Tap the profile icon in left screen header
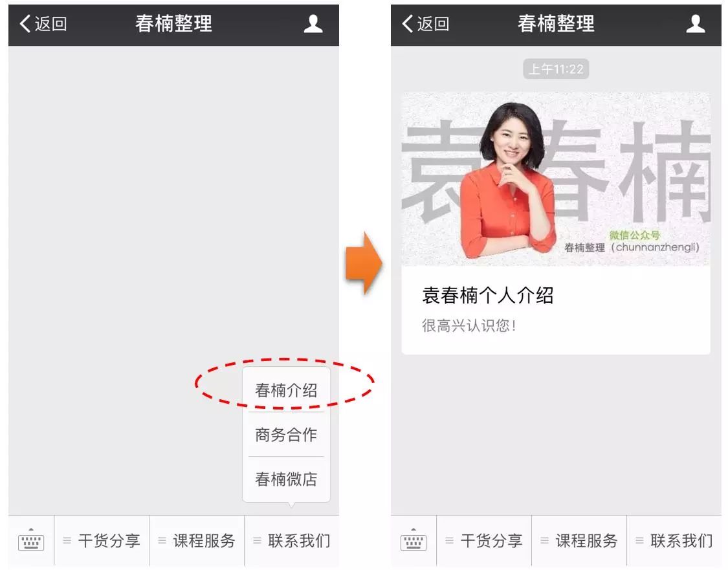This screenshot has height=570, width=728. 313,24
